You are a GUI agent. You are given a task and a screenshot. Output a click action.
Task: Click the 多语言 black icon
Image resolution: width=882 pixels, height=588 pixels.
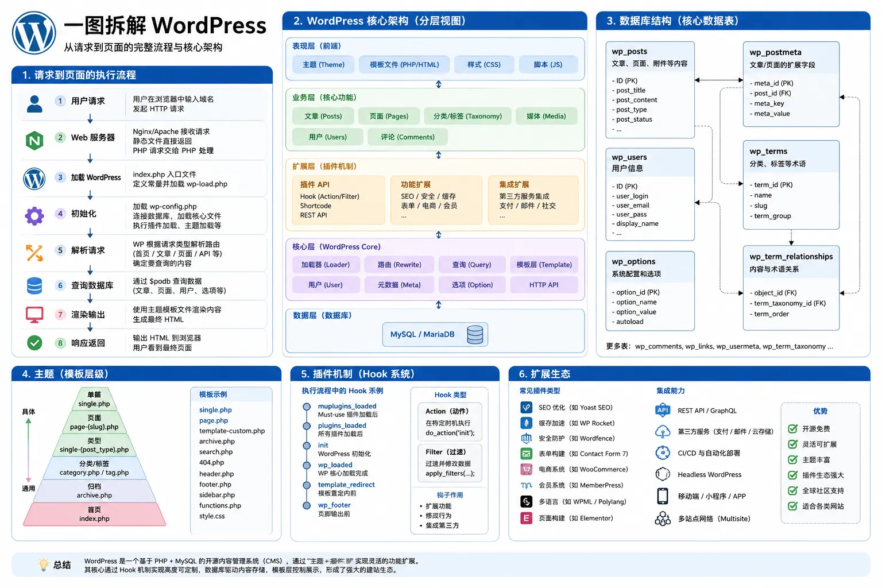coord(526,501)
